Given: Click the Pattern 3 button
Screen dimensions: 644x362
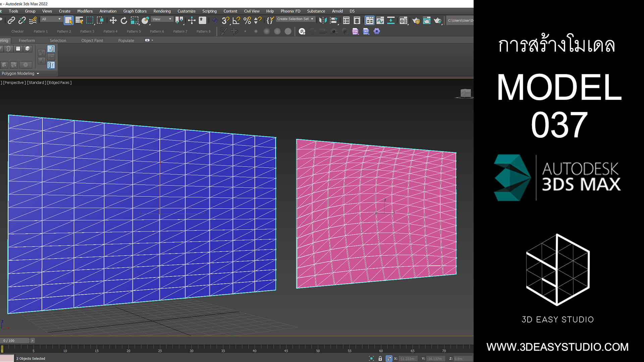Looking at the screenshot, I should (x=87, y=31).
